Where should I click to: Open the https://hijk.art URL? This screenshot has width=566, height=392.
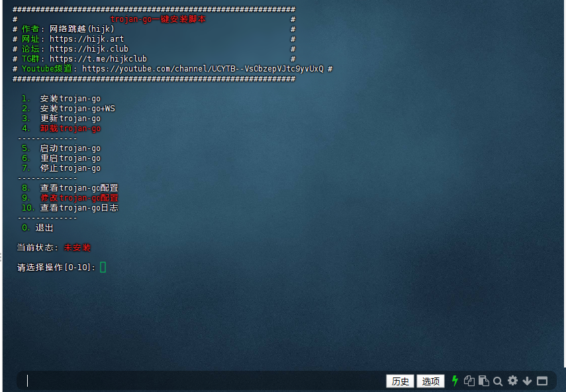pos(87,39)
